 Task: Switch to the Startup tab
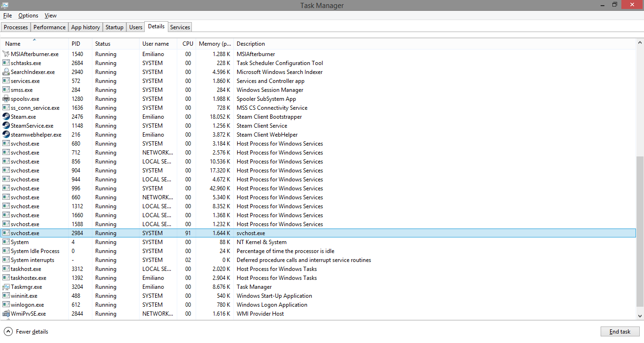coord(114,27)
